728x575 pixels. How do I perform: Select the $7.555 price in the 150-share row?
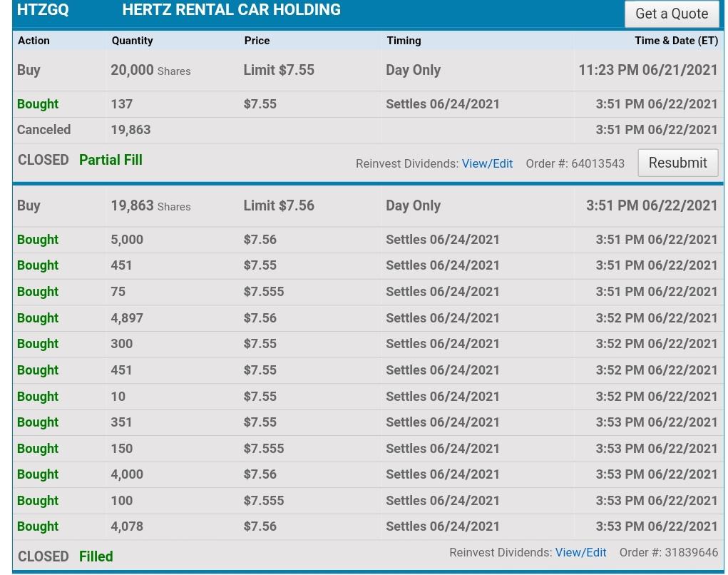tap(264, 449)
